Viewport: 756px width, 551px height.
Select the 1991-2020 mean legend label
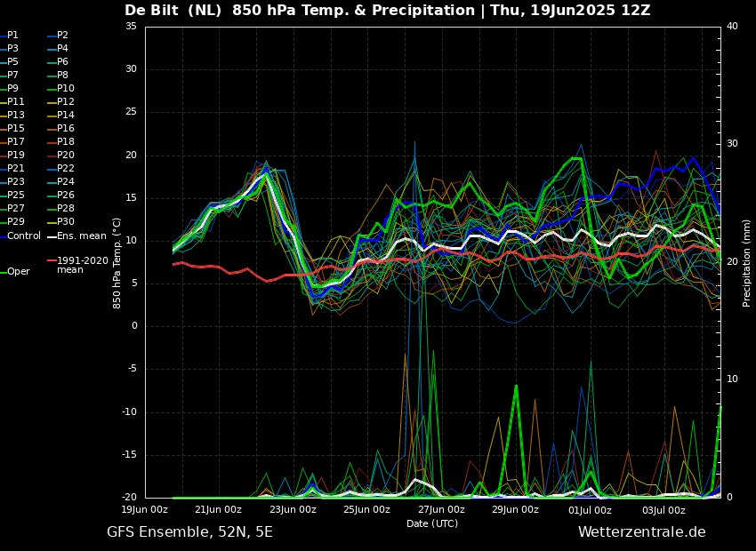(83, 265)
